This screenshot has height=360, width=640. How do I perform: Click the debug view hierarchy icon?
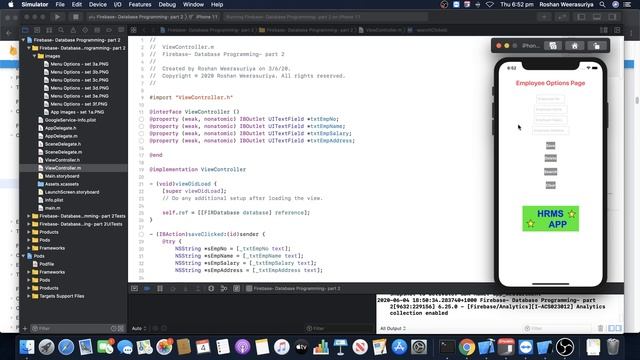coord(211,289)
